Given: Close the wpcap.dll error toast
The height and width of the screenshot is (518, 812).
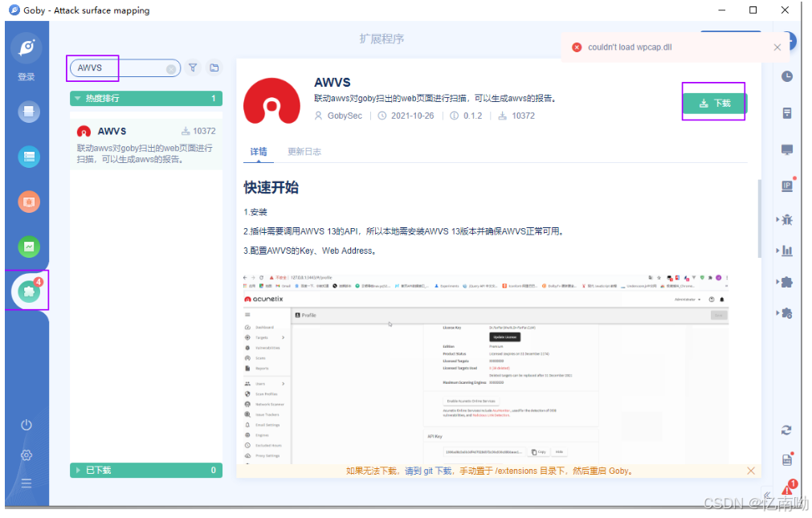Looking at the screenshot, I should click(777, 47).
